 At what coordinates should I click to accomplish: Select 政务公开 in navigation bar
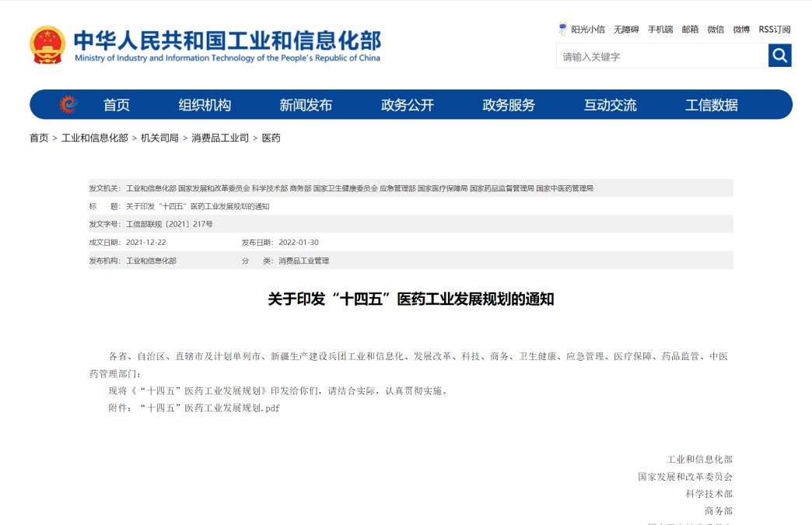coord(408,105)
